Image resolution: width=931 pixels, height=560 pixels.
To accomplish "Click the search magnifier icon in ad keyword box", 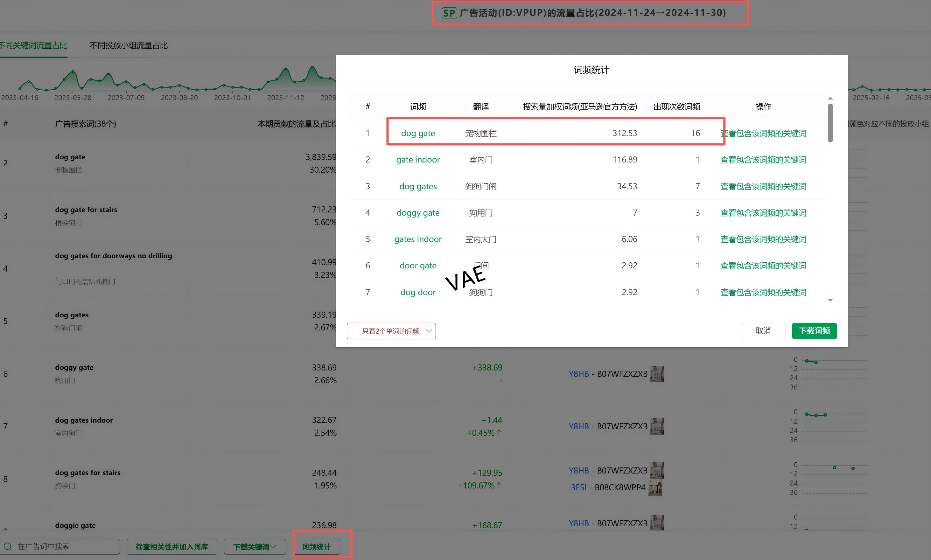I will 8,546.
